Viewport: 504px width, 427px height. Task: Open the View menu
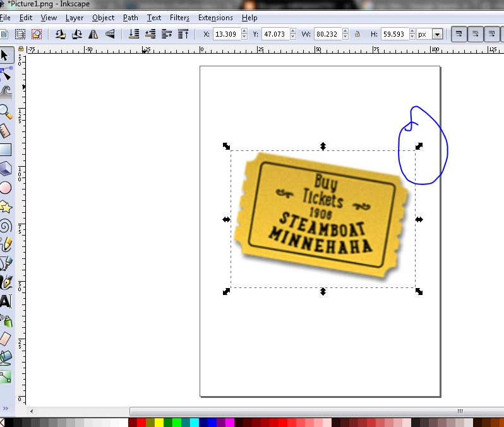tap(49, 18)
